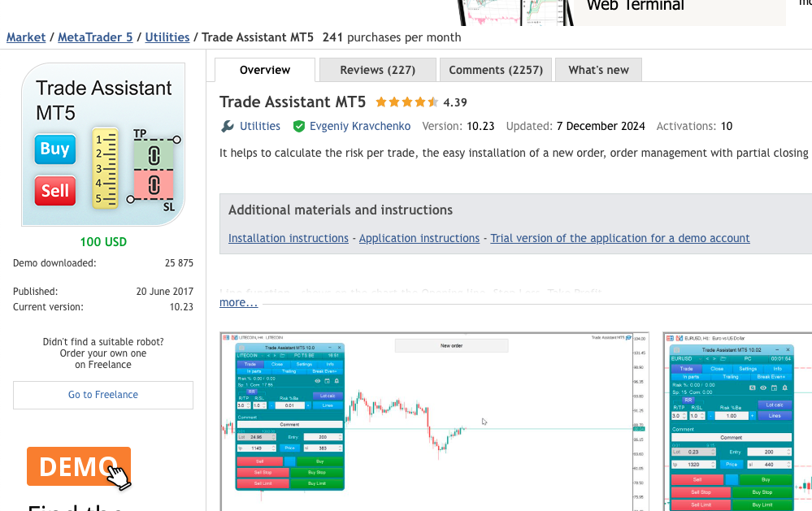Click the Demo downloaded value 25 875
Image resolution: width=812 pixels, height=511 pixels.
(x=179, y=263)
